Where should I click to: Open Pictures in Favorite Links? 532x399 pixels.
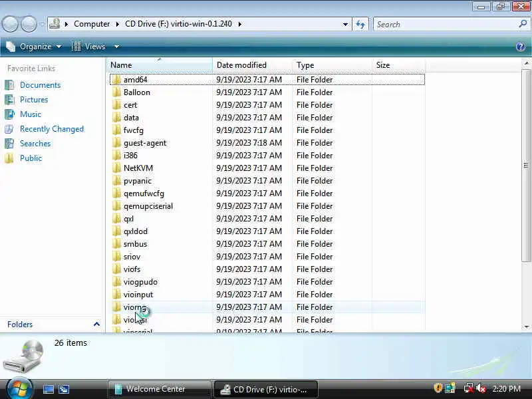34,100
